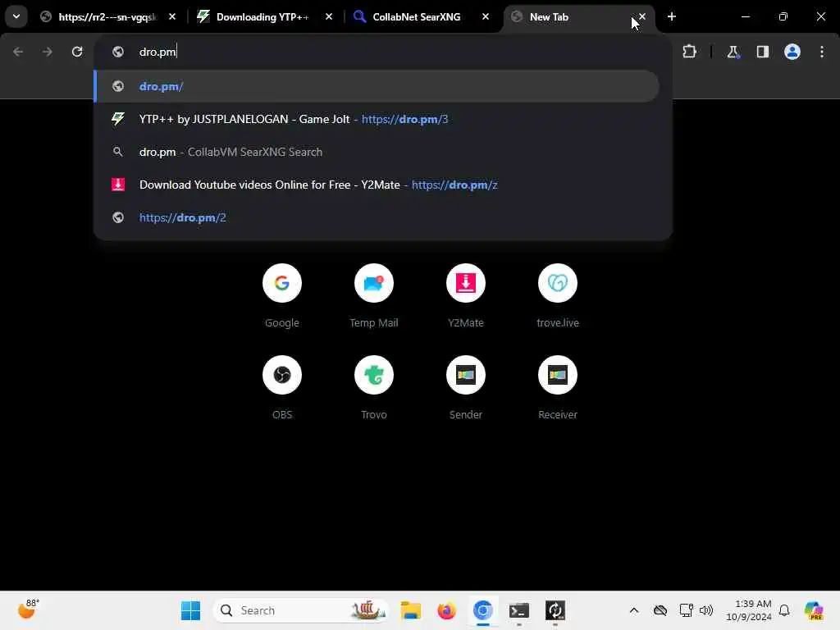Click the volume speaker icon
The height and width of the screenshot is (630, 840).
pos(706,610)
